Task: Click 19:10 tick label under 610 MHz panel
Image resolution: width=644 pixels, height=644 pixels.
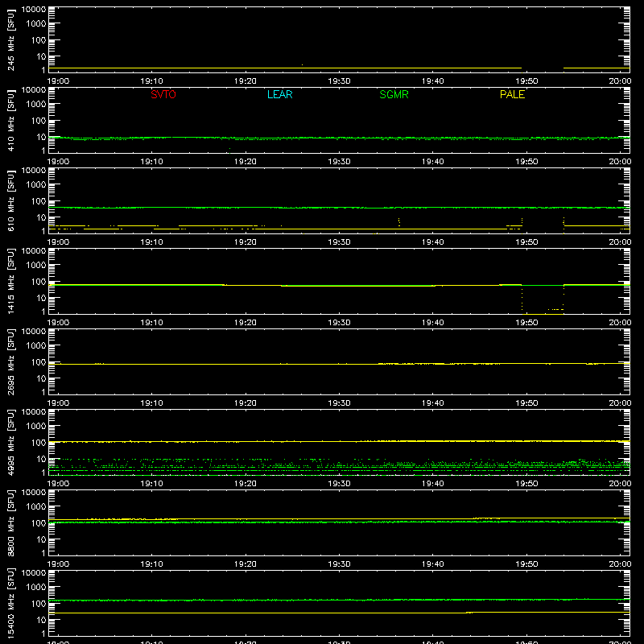Action: point(151,242)
